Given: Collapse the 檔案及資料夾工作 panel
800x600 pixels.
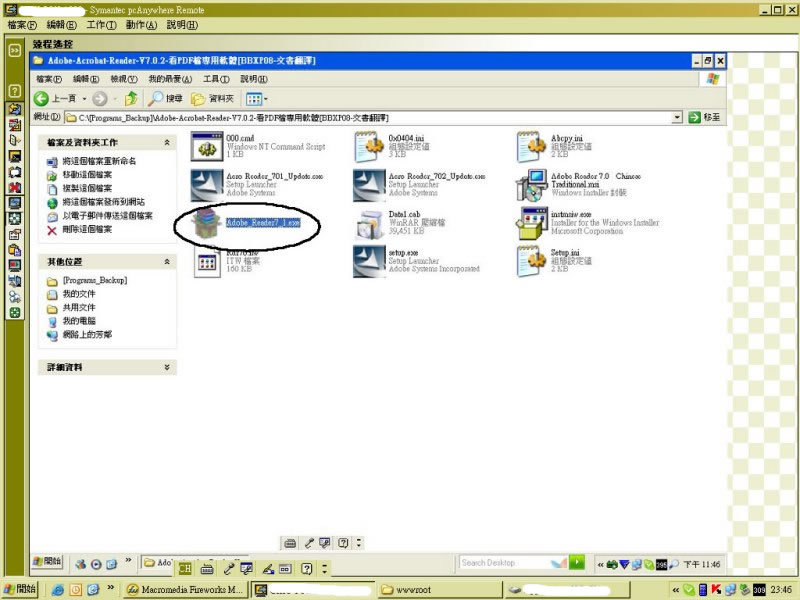Looking at the screenshot, I should point(166,142).
